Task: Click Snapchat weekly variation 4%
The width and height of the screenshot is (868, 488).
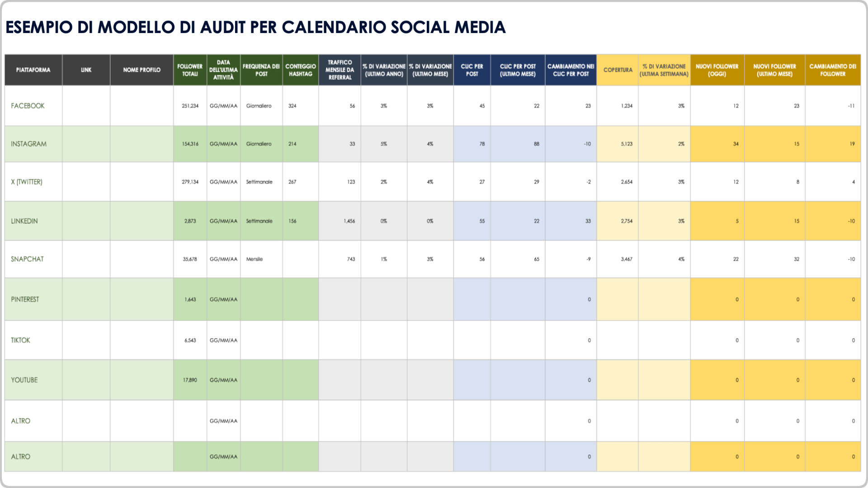Action: coord(664,259)
